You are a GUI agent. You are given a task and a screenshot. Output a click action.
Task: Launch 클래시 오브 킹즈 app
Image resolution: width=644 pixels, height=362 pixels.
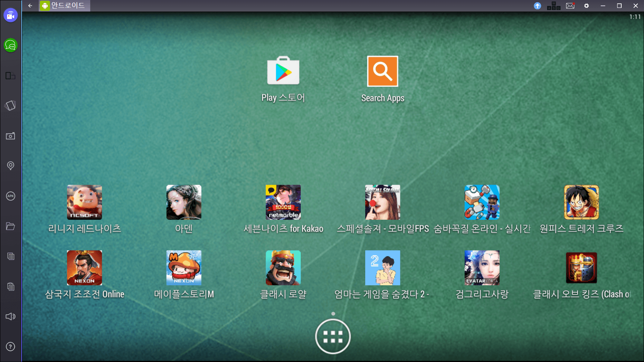581,268
